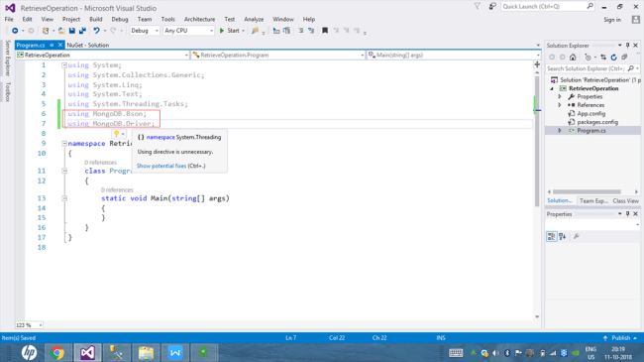The width and height of the screenshot is (644, 362).
Task: Open the Any CPU platform dropdown
Action: coord(188,31)
